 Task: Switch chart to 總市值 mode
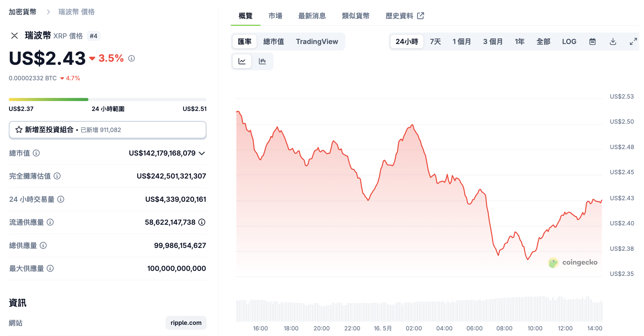click(x=274, y=41)
